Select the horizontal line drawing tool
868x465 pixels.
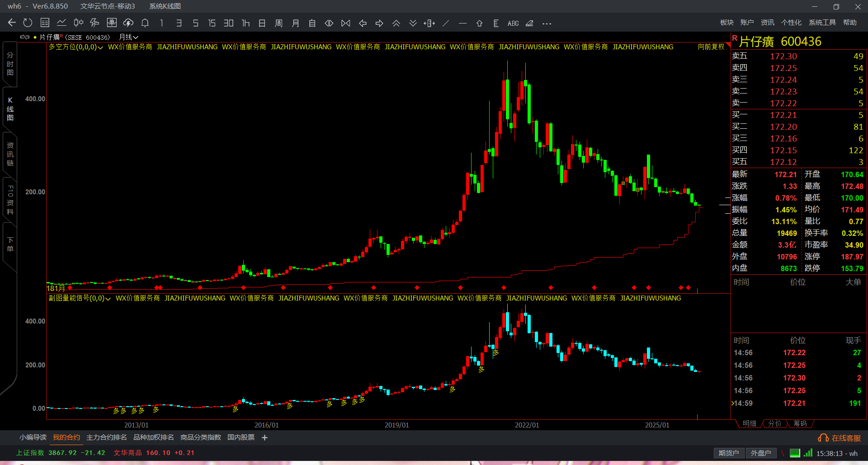[462, 23]
